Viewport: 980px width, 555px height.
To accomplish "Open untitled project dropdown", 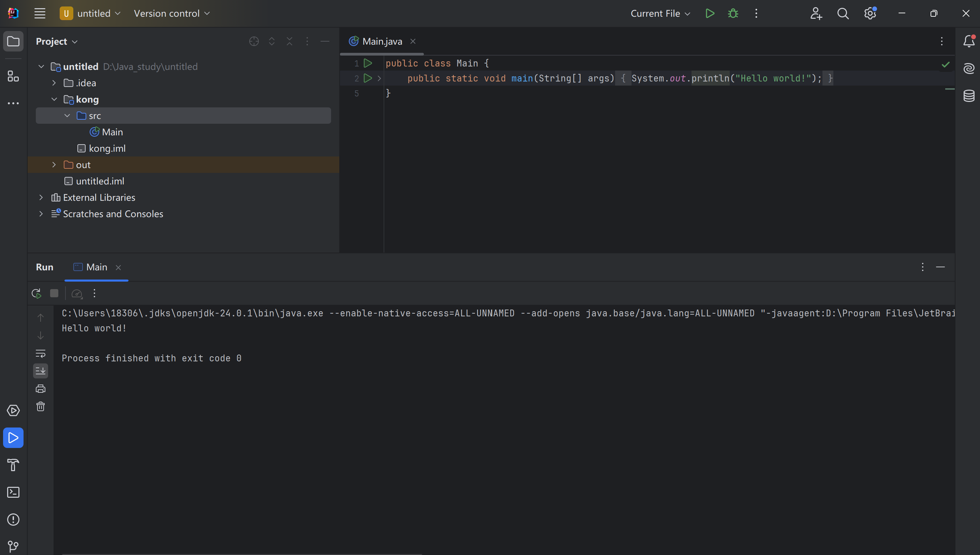I will point(91,13).
